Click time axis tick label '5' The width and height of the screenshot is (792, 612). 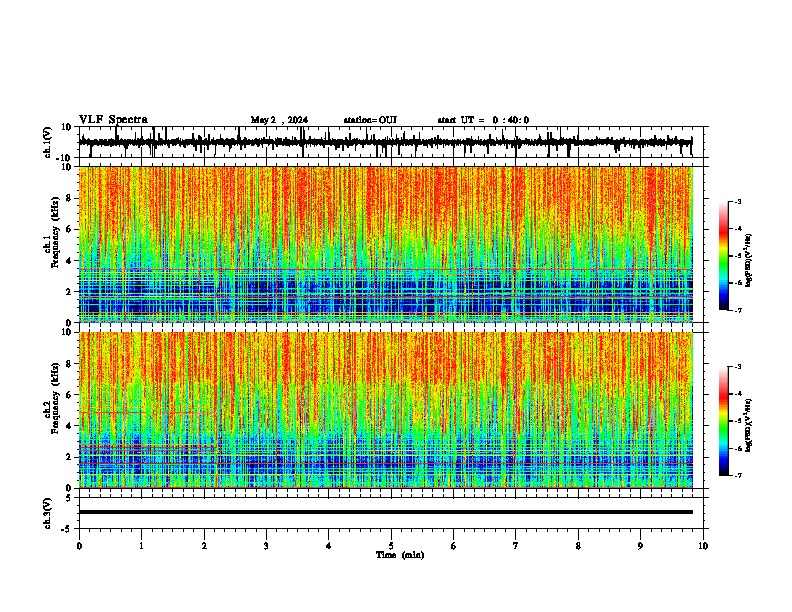391,546
